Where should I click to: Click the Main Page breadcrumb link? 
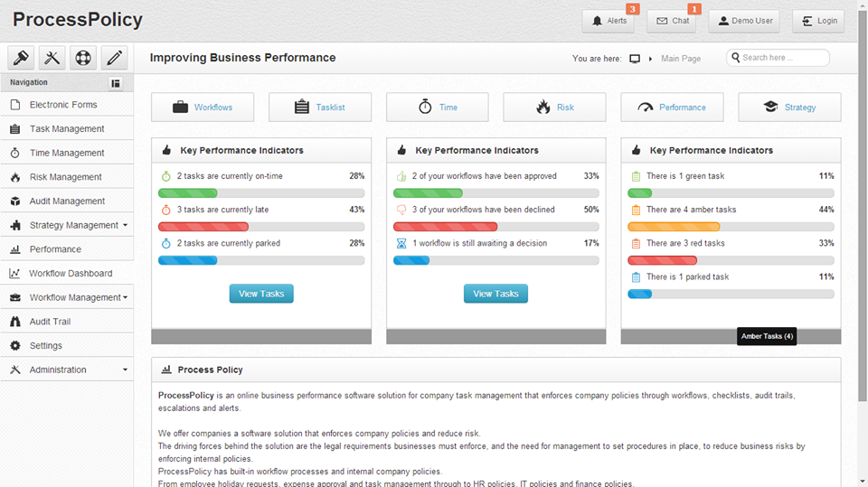click(680, 59)
